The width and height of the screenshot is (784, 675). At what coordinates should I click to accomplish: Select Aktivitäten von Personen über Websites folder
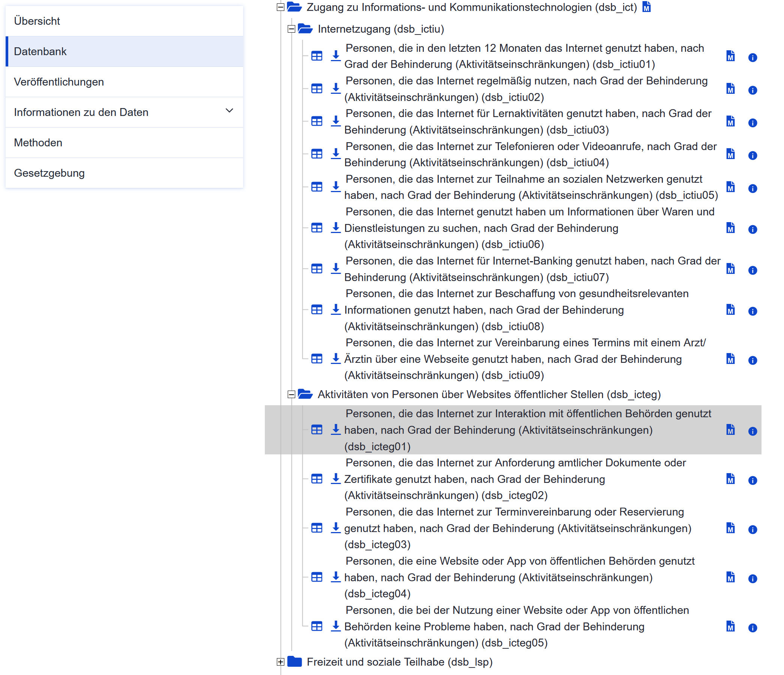tap(489, 394)
